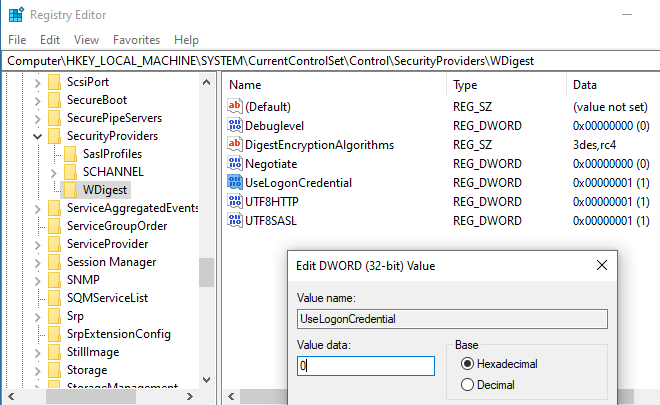Click the (Default) string value icon
The width and height of the screenshot is (660, 405).
point(236,106)
